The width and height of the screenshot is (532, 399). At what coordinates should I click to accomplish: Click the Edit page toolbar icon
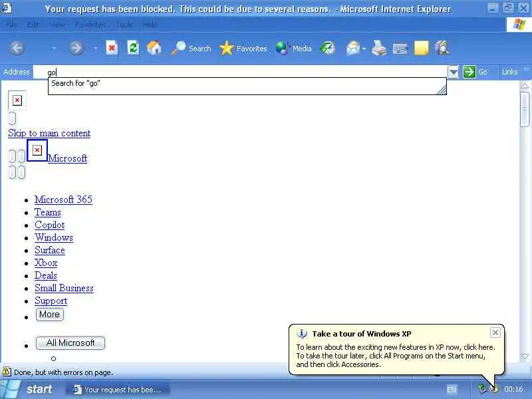(400, 49)
